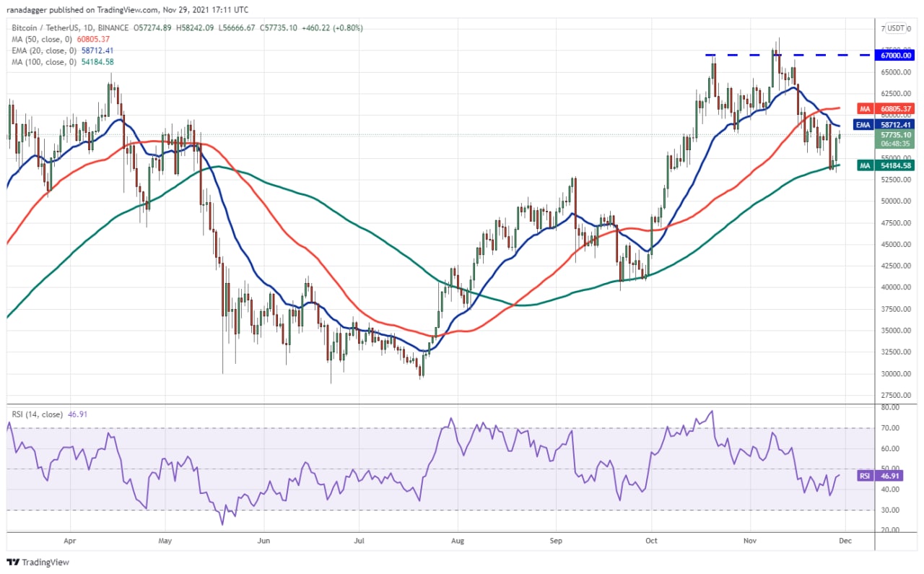924x574 pixels.
Task: Expand the RSI (14, close) indicator legend
Action: tap(39, 415)
